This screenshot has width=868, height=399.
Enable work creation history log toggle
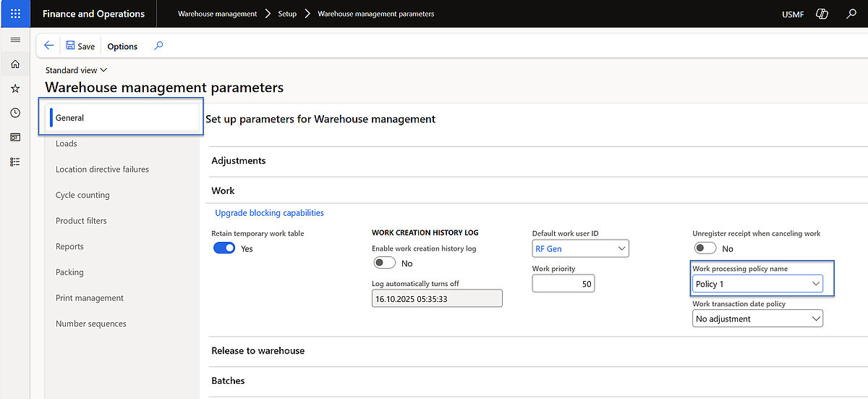click(385, 263)
